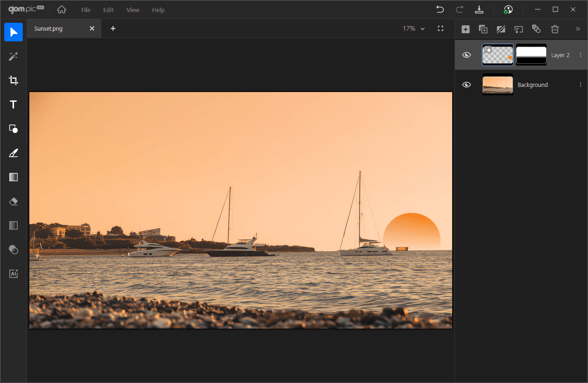Select the Eraser tool
Screen dimensions: 588x383
click(x=13, y=201)
